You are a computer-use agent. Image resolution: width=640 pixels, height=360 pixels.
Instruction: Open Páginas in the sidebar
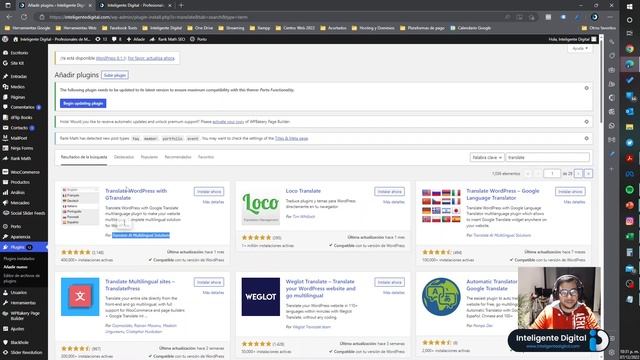(18, 97)
